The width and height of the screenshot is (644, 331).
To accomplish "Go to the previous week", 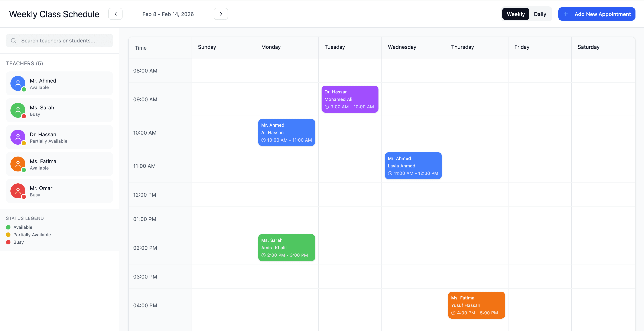I will 115,14.
